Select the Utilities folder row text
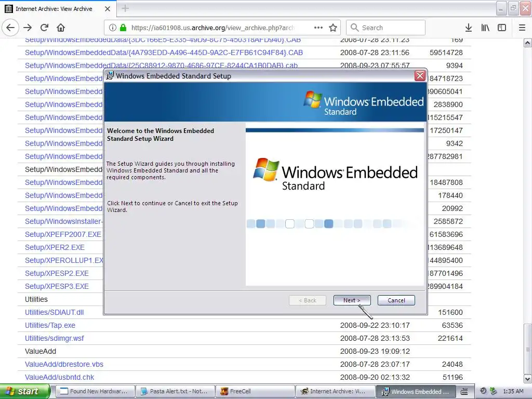This screenshot has width=532, height=399. click(x=36, y=300)
